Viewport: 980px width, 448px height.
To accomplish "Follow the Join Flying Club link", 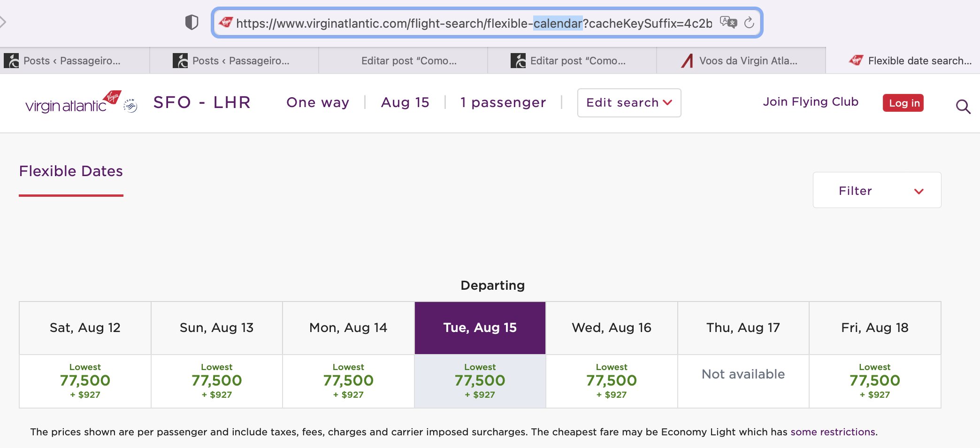I will [x=811, y=102].
